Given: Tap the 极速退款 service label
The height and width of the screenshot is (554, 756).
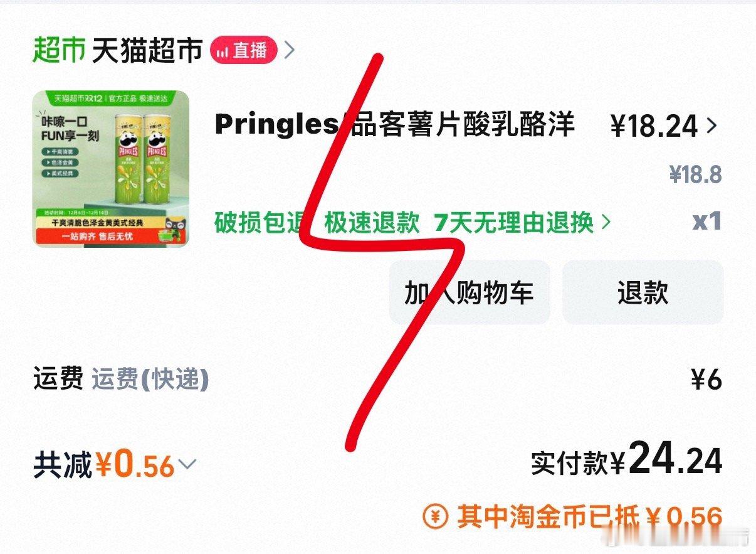Looking at the screenshot, I should click(372, 221).
